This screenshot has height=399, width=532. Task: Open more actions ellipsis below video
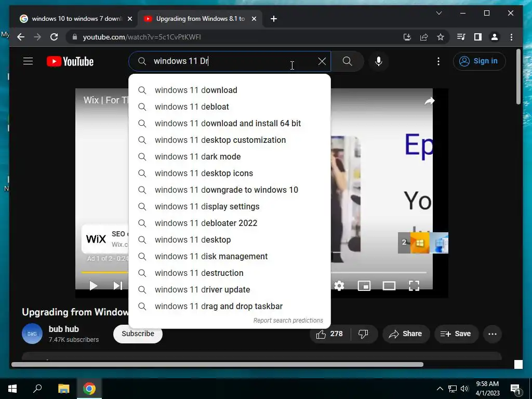[493, 334]
